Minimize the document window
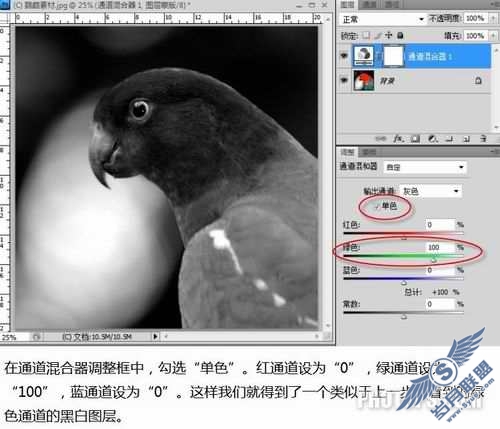This screenshot has width=500, height=429. (x=300, y=5)
